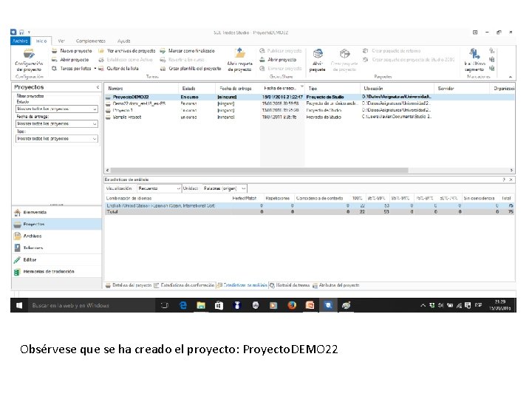This screenshot has width=532, height=399.
Task: Click the Tipo column header
Action: tap(332, 88)
